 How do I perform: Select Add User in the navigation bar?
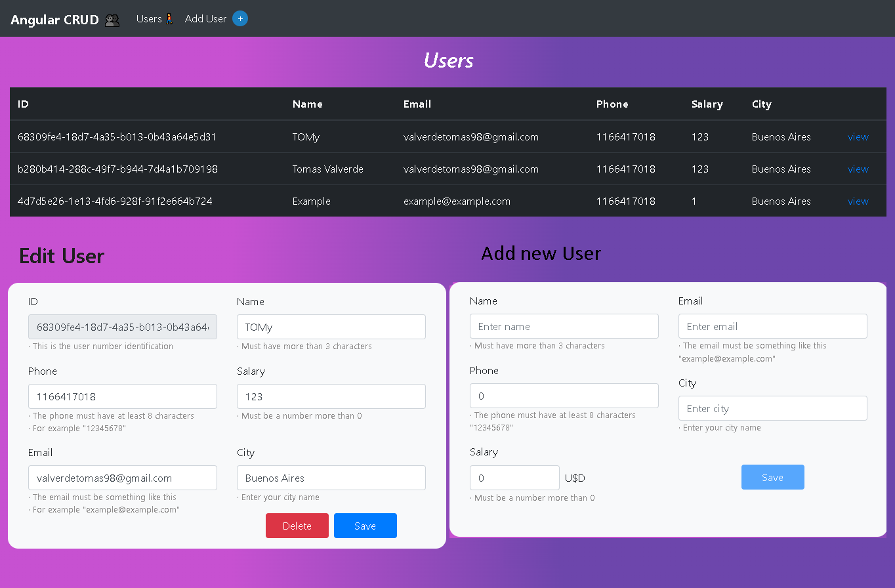pos(205,18)
